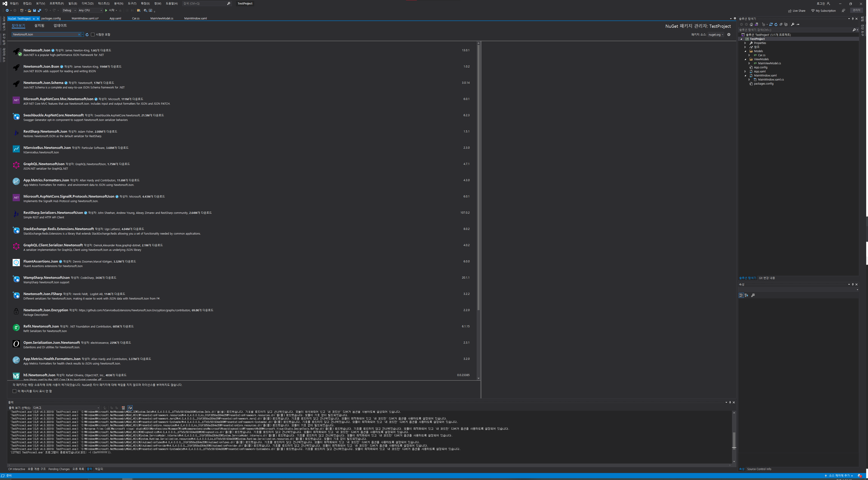Image resolution: width=868 pixels, height=480 pixels.
Task: Open the output source selection dropdown
Action: click(66, 408)
